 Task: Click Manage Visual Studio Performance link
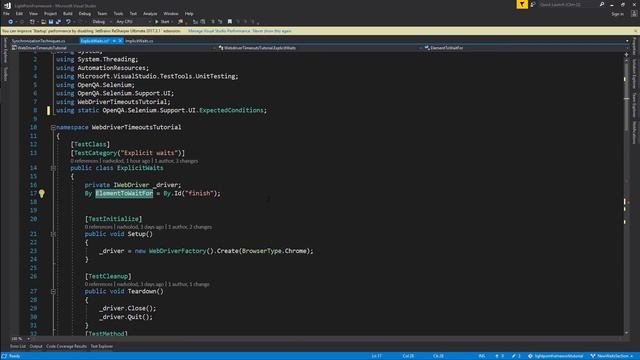(219, 31)
